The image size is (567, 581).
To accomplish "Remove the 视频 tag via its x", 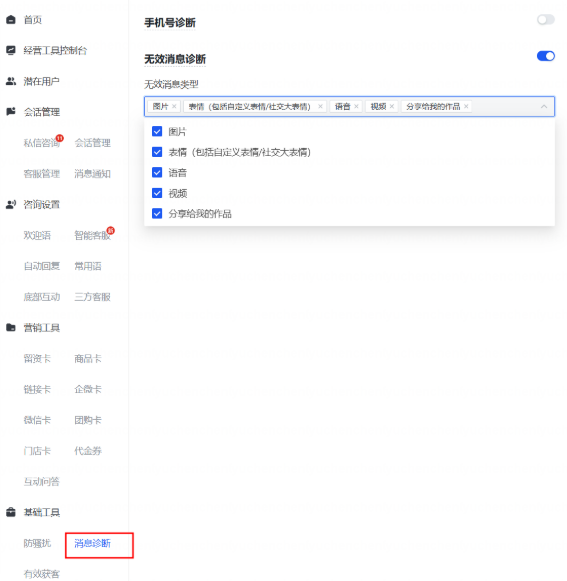I will point(392,107).
